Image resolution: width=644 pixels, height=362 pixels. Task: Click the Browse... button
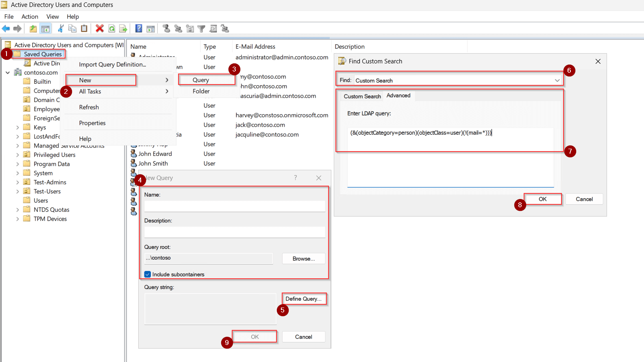pos(304,259)
